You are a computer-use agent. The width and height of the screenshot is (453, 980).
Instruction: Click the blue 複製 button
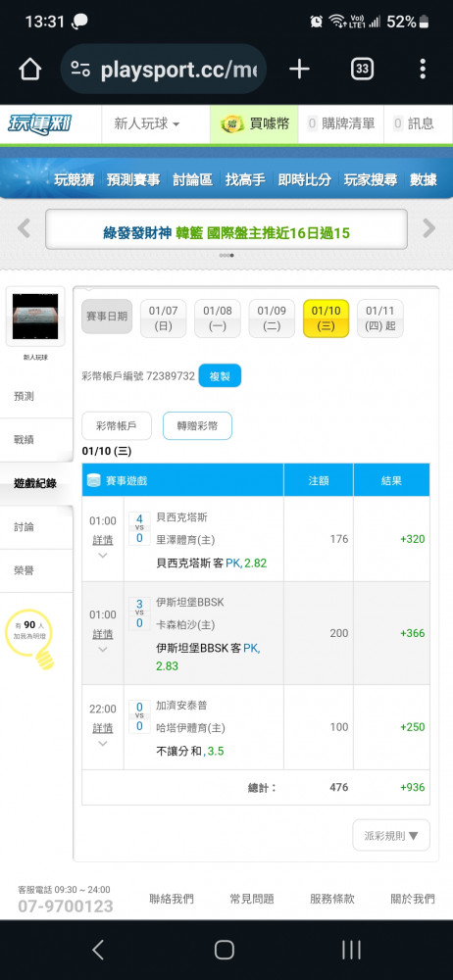pyautogui.click(x=220, y=376)
